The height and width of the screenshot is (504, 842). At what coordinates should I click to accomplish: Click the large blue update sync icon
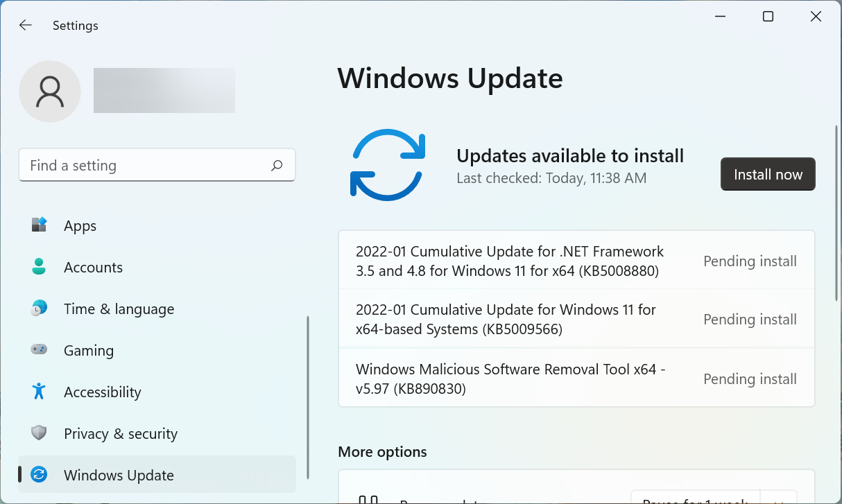tap(387, 165)
